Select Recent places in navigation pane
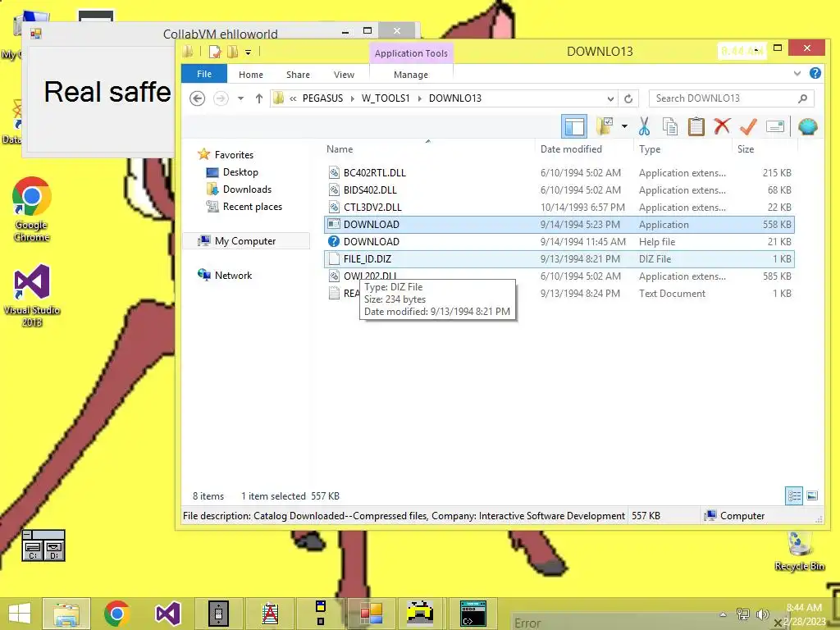Viewport: 840px width, 630px height. [252, 207]
